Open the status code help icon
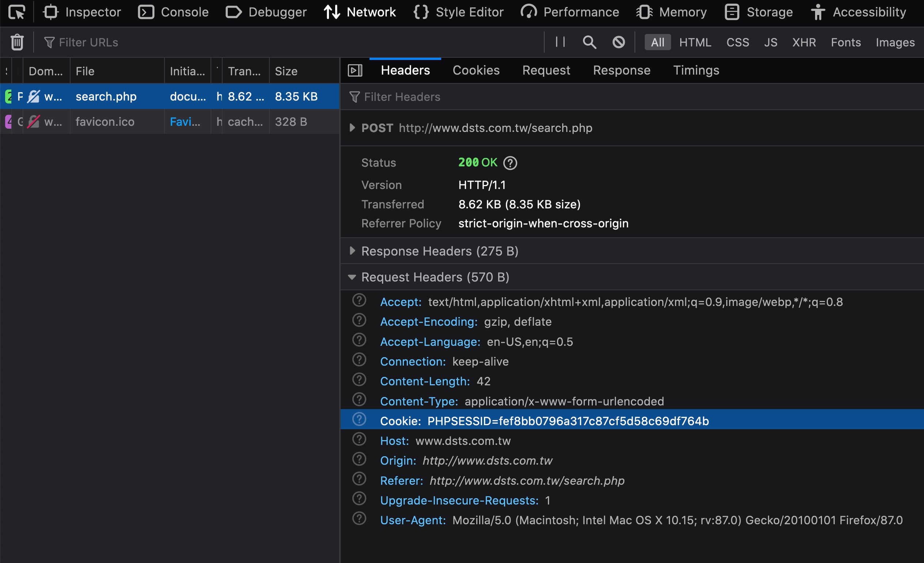 point(510,163)
